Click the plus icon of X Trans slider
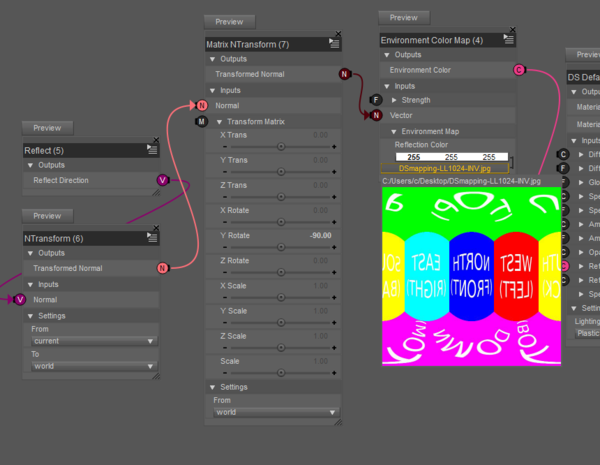 [334, 147]
